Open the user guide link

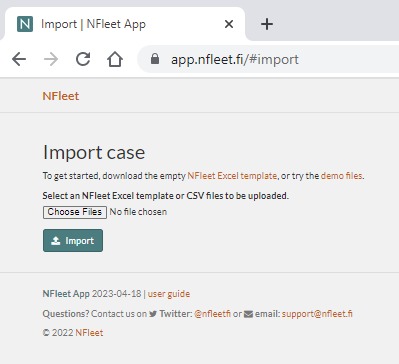pyautogui.click(x=169, y=294)
